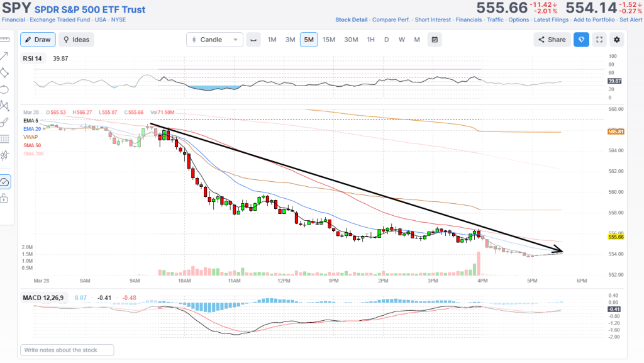Screen dimensions: 644x363
Task: Select the arrow line drawing tool
Action: click(4, 56)
